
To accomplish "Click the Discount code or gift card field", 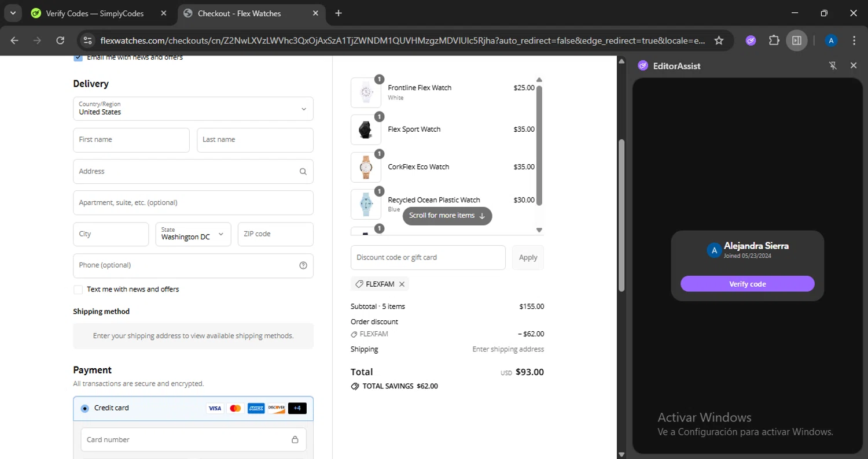I will pos(428,257).
